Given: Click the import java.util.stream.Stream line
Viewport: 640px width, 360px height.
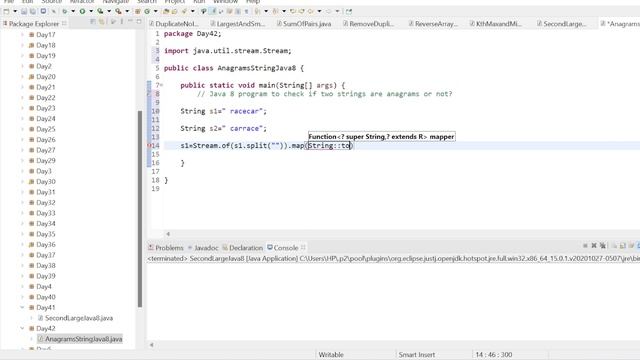Looking at the screenshot, I should [228, 51].
